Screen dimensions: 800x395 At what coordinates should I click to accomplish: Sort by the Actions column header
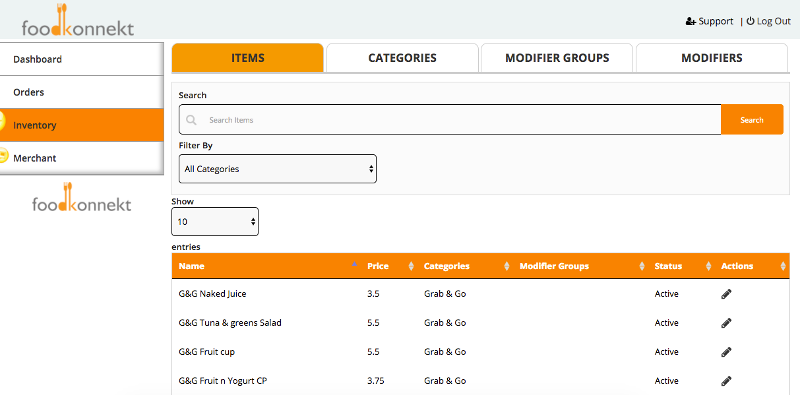click(752, 266)
